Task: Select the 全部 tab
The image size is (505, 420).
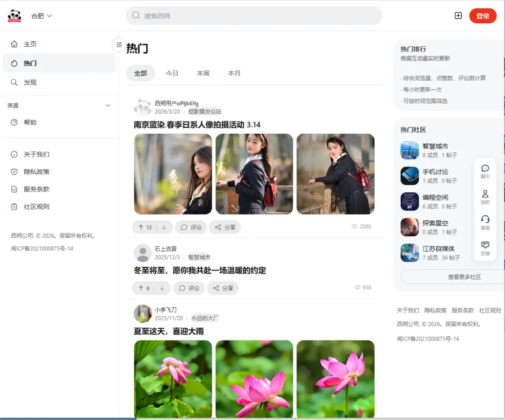Action: 140,73
